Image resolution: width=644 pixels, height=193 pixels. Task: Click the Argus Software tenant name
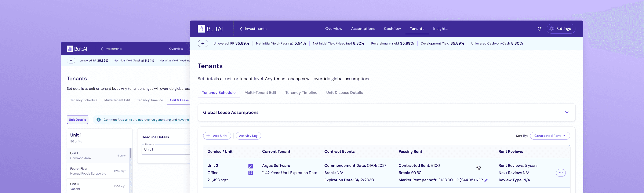click(x=276, y=165)
